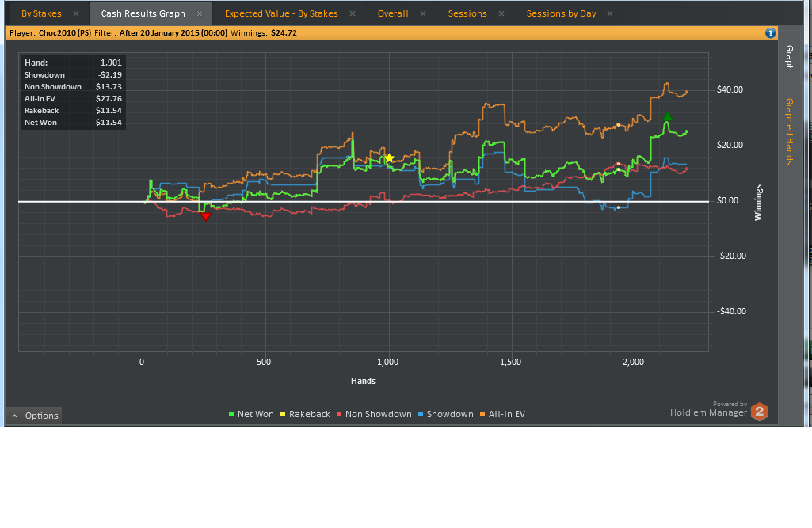Click the Winnings $24.72 text

pyautogui.click(x=264, y=33)
